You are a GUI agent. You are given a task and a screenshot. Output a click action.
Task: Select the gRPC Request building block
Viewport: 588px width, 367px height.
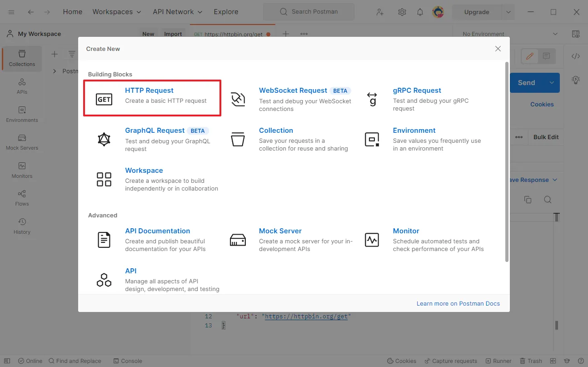pos(417,90)
